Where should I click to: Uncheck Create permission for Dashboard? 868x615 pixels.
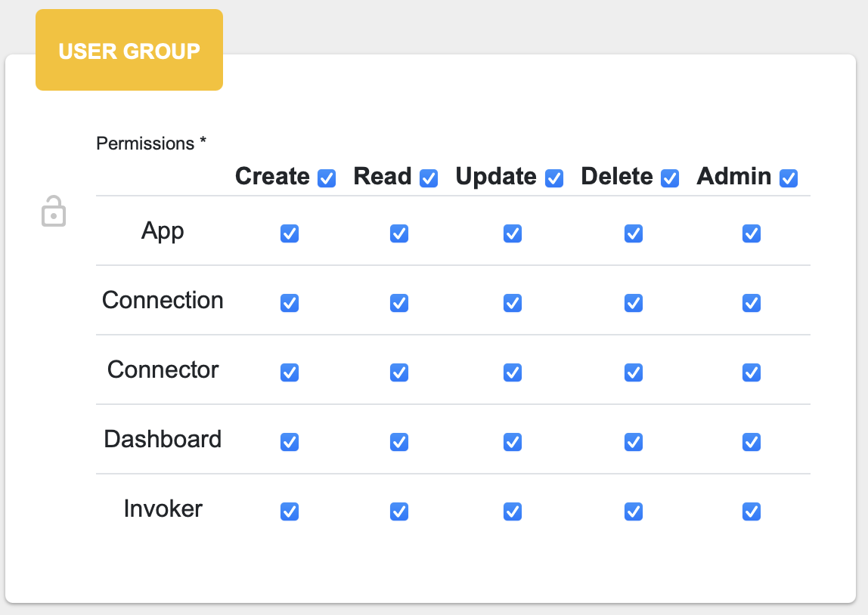point(290,442)
